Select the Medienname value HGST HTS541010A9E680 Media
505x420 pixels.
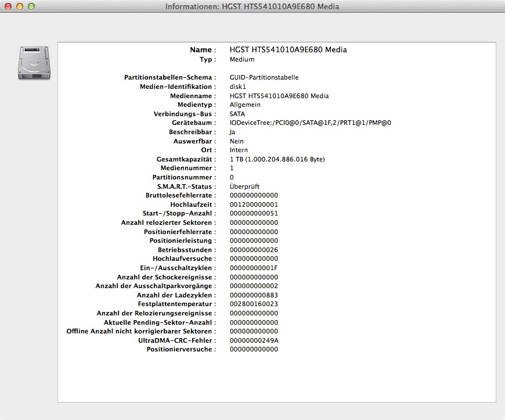click(x=279, y=96)
